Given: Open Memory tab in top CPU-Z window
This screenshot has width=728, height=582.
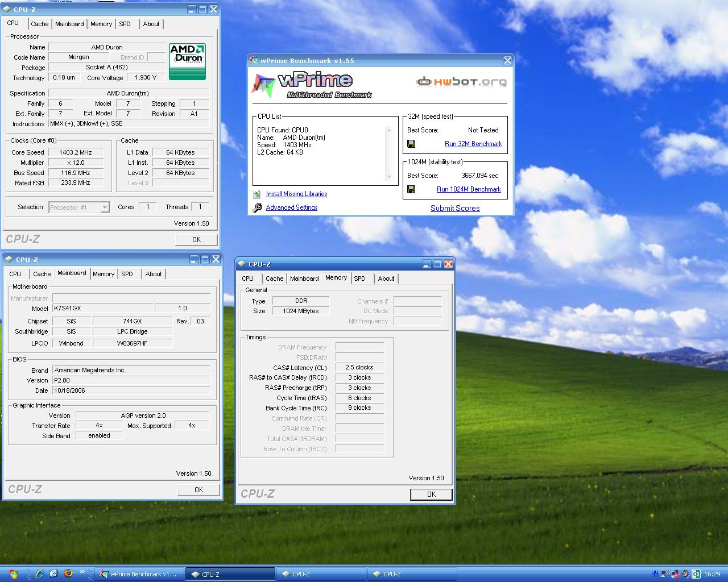Looking at the screenshot, I should click(x=101, y=24).
